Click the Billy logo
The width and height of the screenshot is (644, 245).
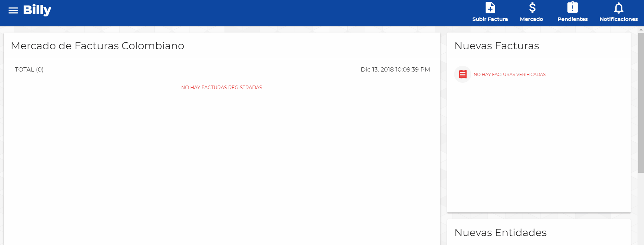pyautogui.click(x=37, y=10)
